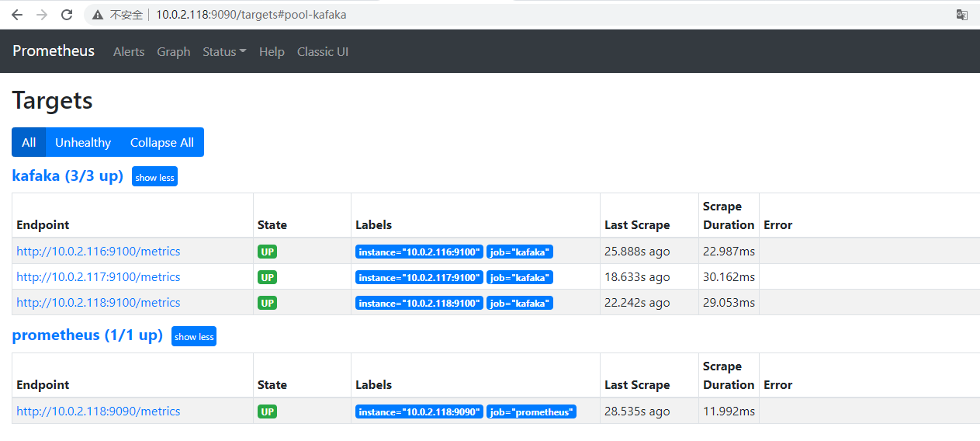Viewport: 980px width, 441px height.
Task: Click UP badge for 10.0.2.118:9100
Action: pos(267,303)
